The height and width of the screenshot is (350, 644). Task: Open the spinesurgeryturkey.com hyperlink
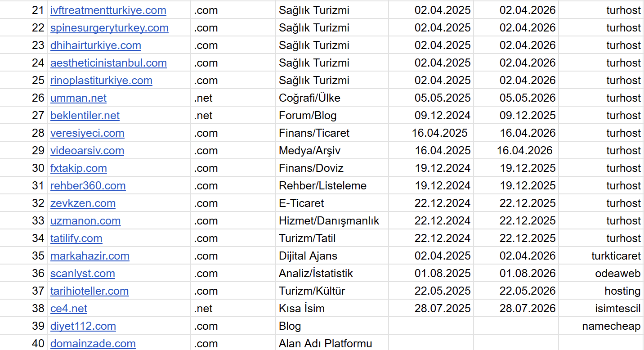tap(109, 28)
